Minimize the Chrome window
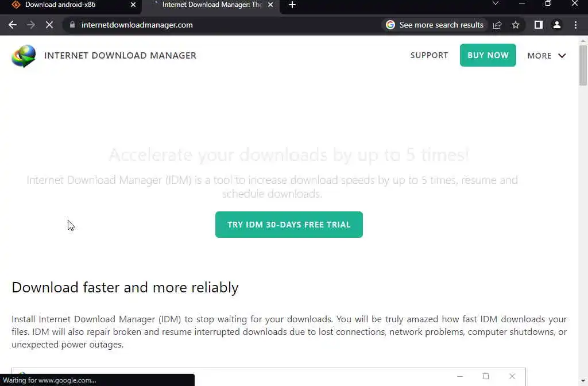Image resolution: width=588 pixels, height=386 pixels. 521,3
